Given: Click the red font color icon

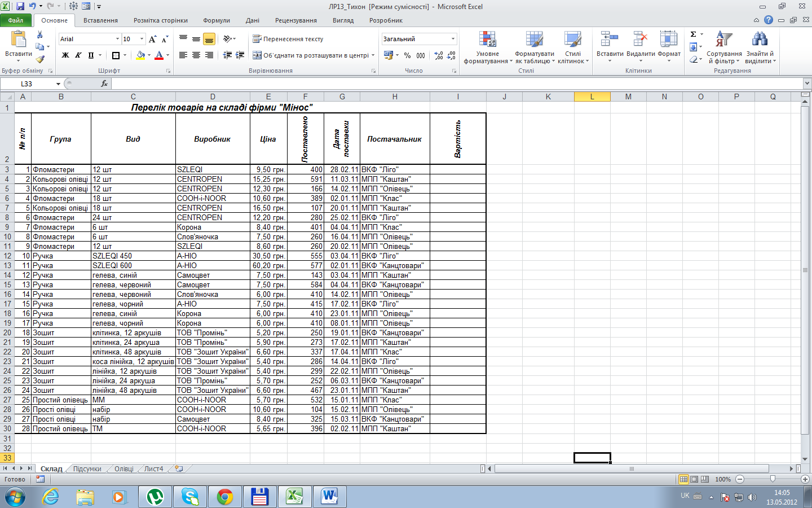Looking at the screenshot, I should [x=159, y=55].
